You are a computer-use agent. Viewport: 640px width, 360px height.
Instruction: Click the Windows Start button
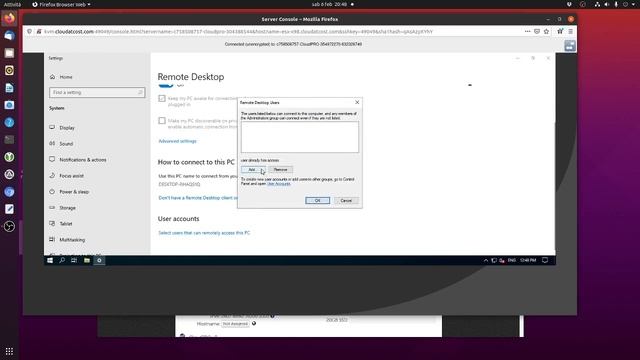point(50,260)
